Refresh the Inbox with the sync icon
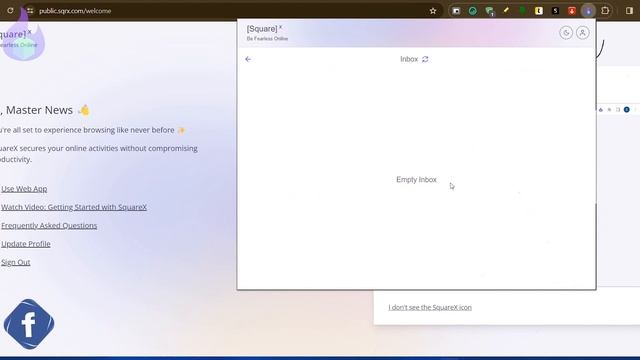Image resolution: width=640 pixels, height=360 pixels. click(425, 59)
